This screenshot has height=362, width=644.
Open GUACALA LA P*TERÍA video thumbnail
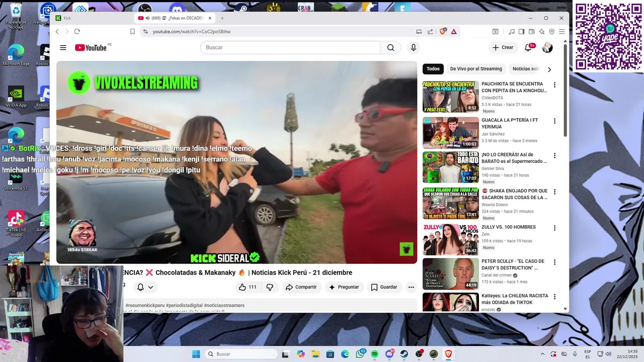click(451, 133)
